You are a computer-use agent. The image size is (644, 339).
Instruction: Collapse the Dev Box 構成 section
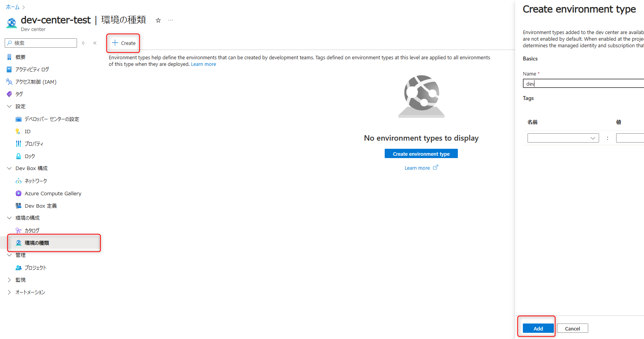9,168
